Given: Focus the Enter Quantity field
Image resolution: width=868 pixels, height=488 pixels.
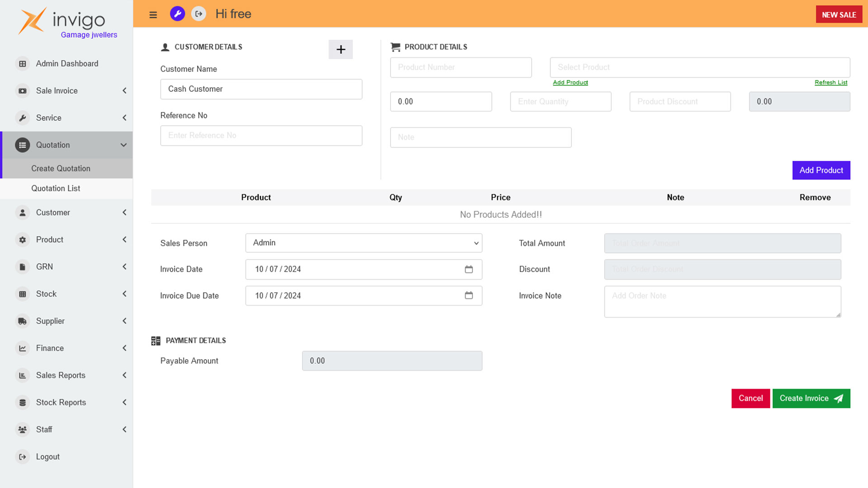Looking at the screenshot, I should (561, 102).
